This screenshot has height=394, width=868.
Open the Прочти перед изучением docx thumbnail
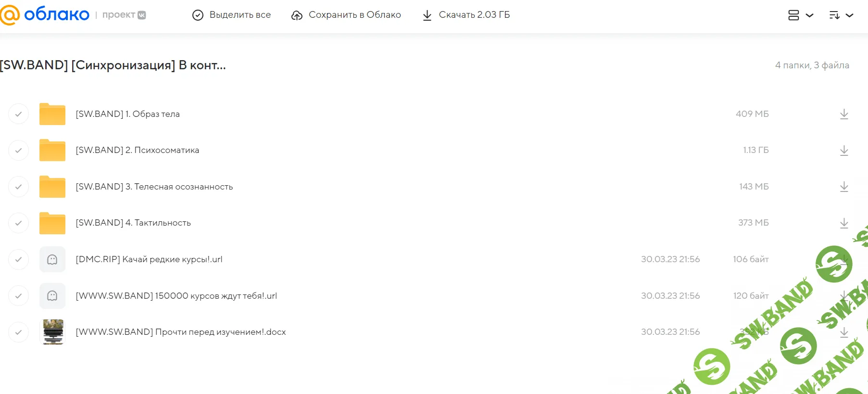tap(53, 332)
